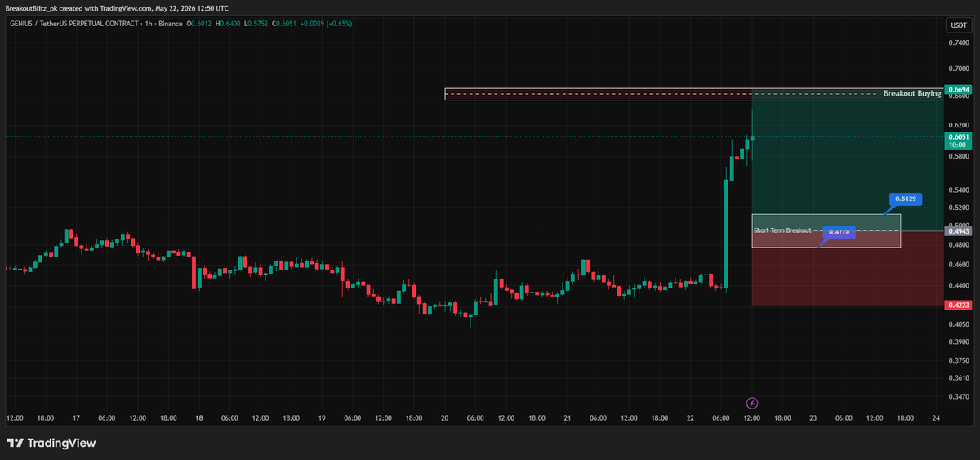Click the 0.5800 price axis tick

tap(958, 155)
